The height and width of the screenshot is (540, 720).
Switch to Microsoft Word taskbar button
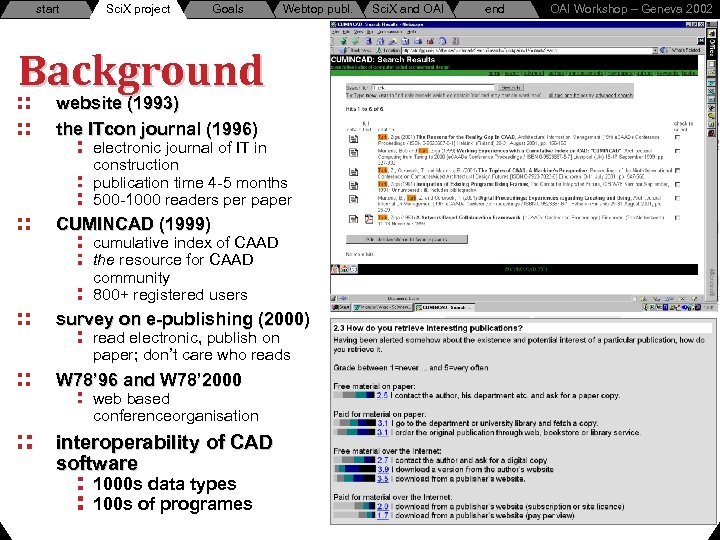coord(382,307)
